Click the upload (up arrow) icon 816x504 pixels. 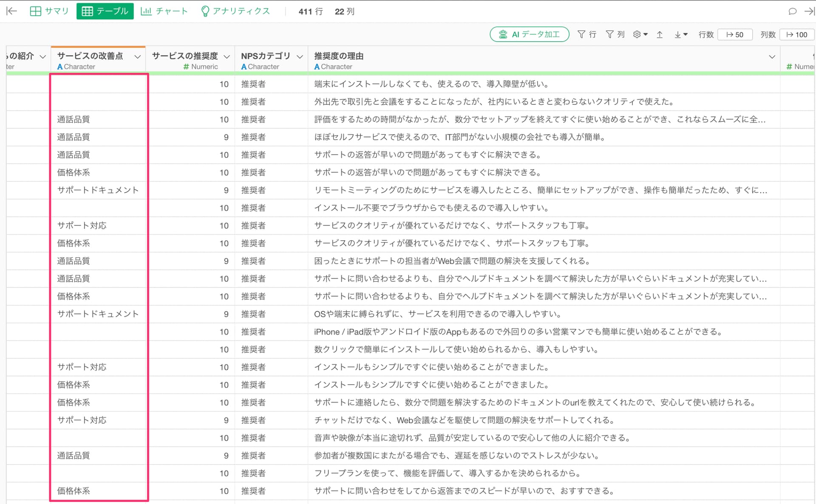click(x=660, y=34)
